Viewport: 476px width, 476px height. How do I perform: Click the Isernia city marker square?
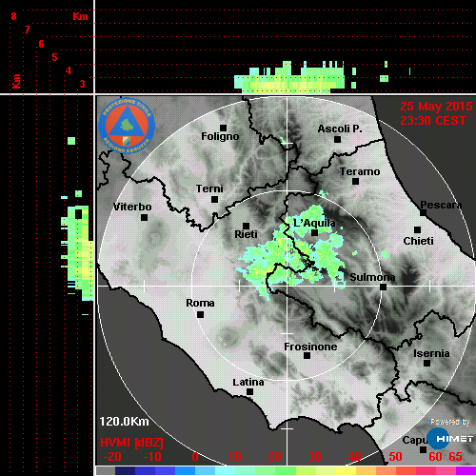(x=427, y=363)
